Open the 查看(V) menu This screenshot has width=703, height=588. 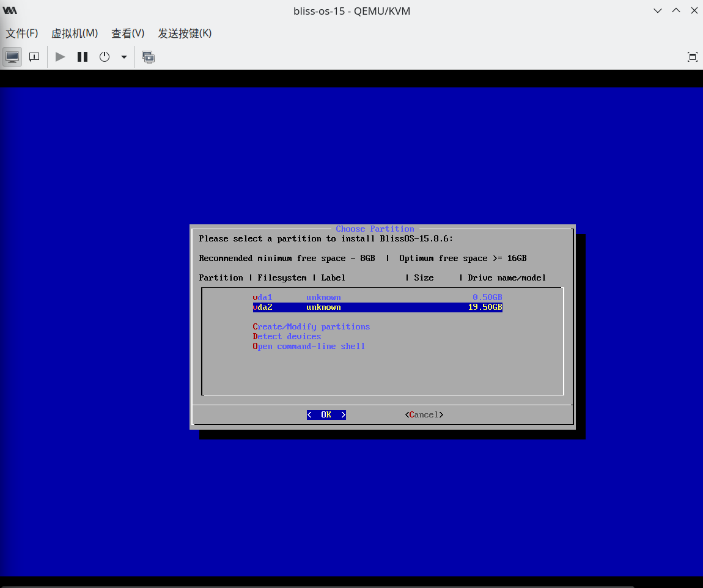[128, 33]
